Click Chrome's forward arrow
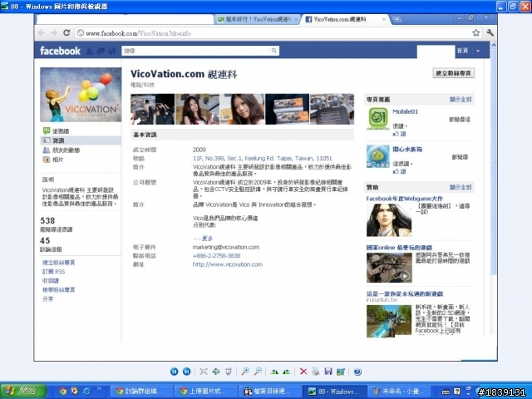Screen dimensions: 532x399 53,33
